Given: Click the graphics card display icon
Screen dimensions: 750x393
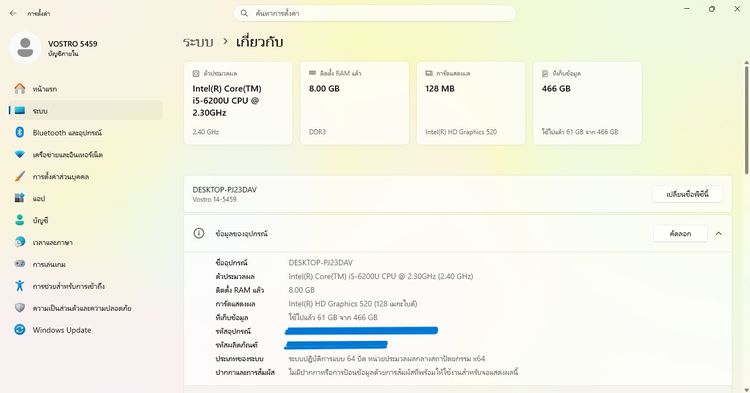Looking at the screenshot, I should coord(429,73).
